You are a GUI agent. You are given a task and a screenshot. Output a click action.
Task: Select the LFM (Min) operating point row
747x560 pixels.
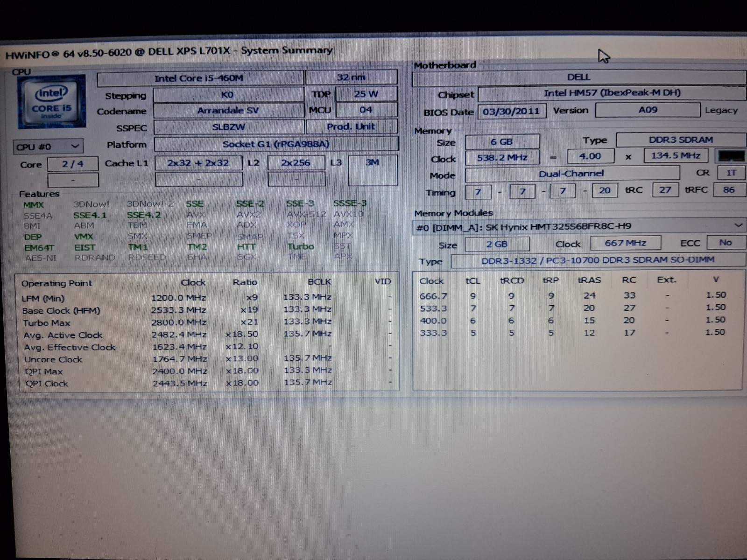(207, 298)
